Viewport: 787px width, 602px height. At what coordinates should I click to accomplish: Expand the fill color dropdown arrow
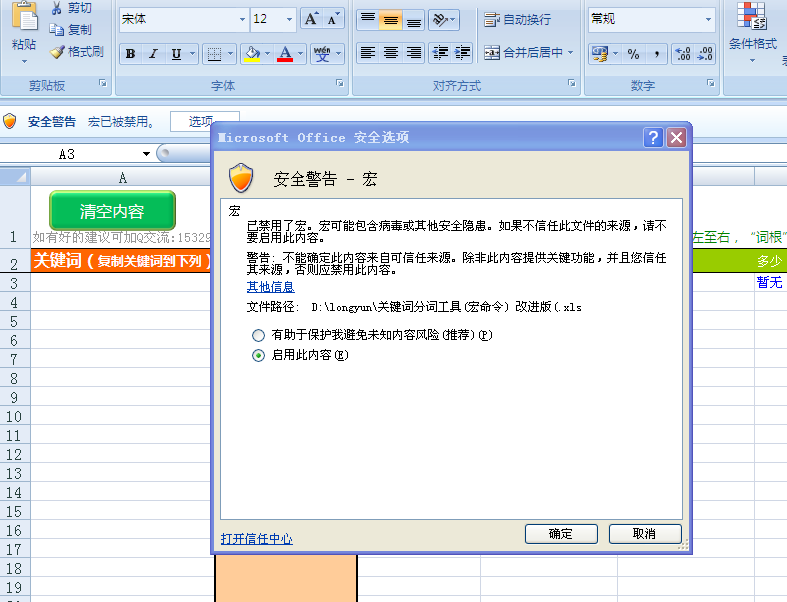(x=268, y=53)
